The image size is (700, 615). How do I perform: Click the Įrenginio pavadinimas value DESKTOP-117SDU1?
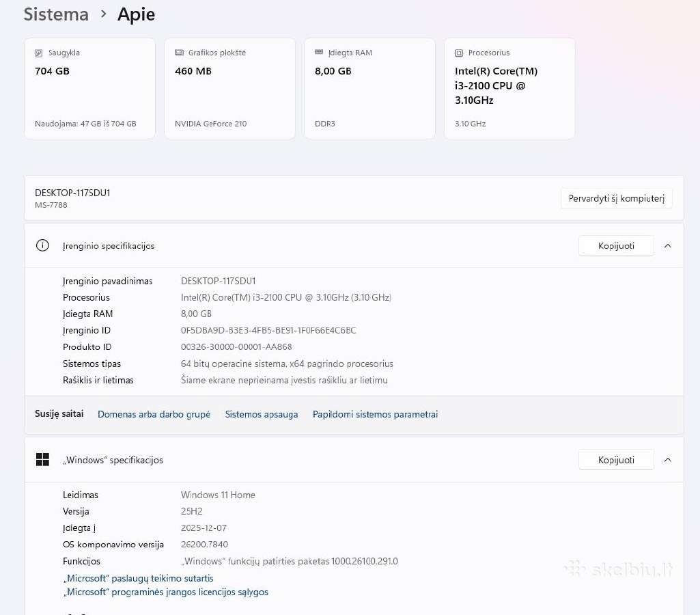(219, 281)
